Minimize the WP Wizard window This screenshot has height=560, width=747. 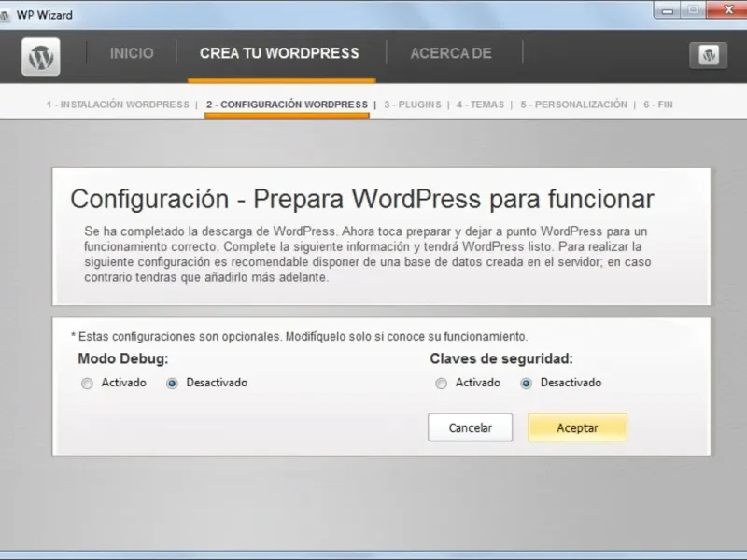coord(668,10)
